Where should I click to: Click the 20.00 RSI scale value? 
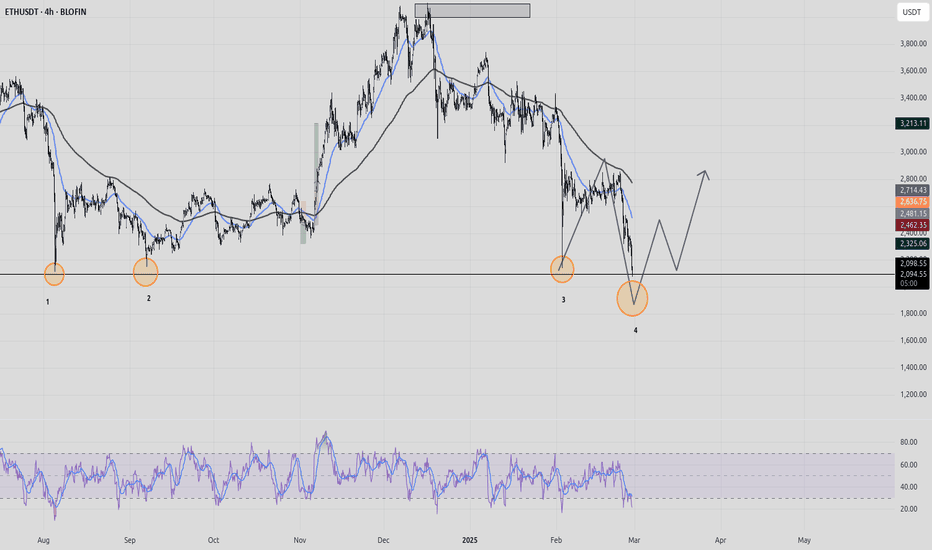click(908, 509)
